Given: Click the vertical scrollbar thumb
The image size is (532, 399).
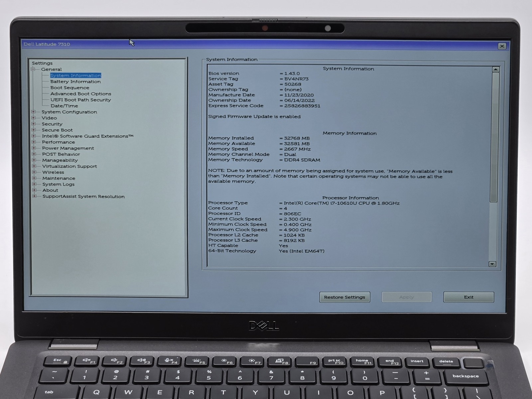Looking at the screenshot, I should point(495,137).
